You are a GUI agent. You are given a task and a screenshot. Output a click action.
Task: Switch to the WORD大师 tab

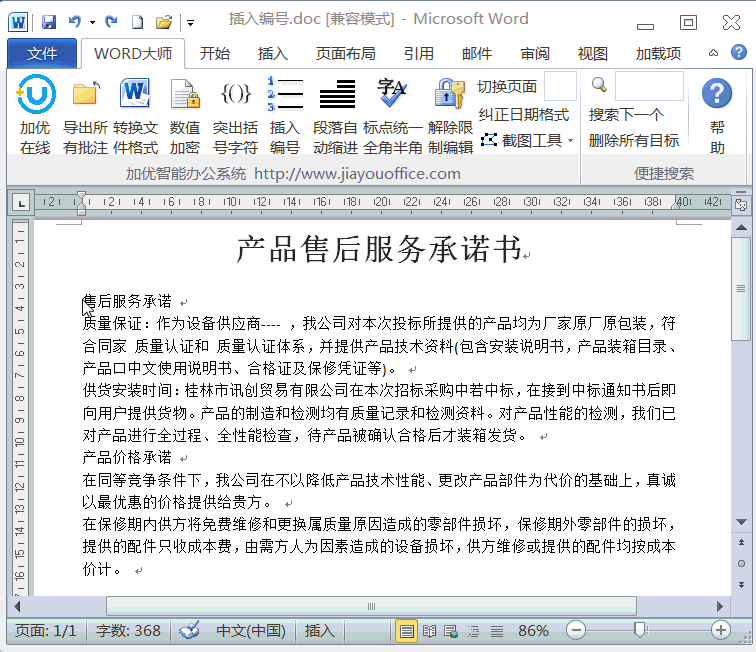[133, 53]
